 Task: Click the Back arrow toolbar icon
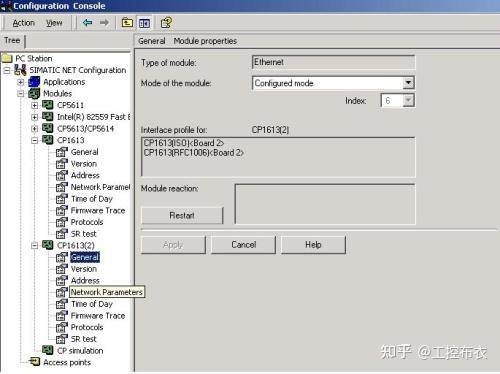88,23
